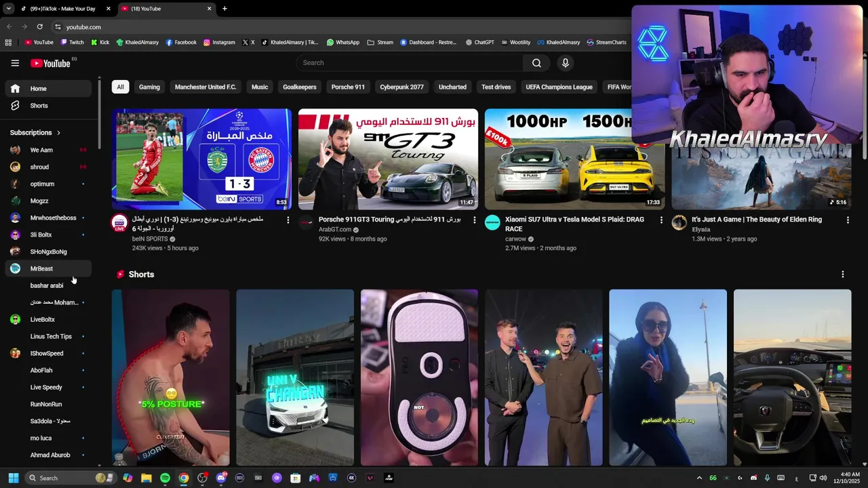The height and width of the screenshot is (488, 868).
Task: Open a new Chrome tab
Action: pos(224,9)
